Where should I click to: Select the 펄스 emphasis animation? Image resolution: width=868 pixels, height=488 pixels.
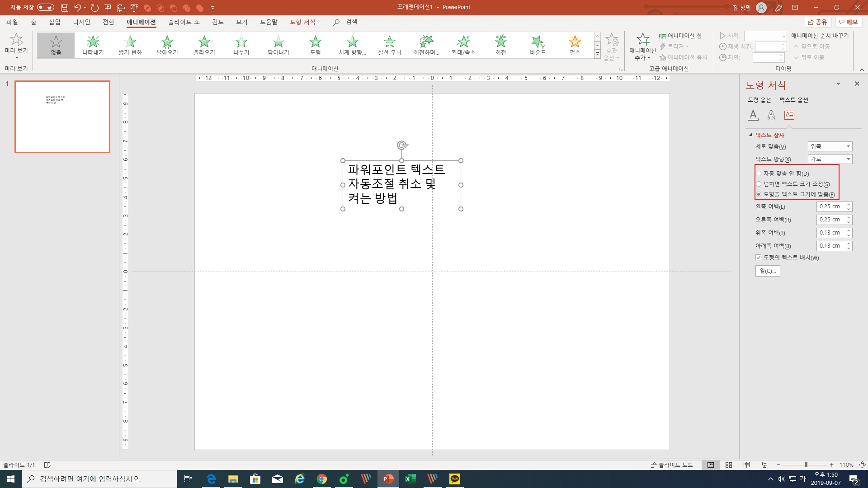[x=575, y=45]
